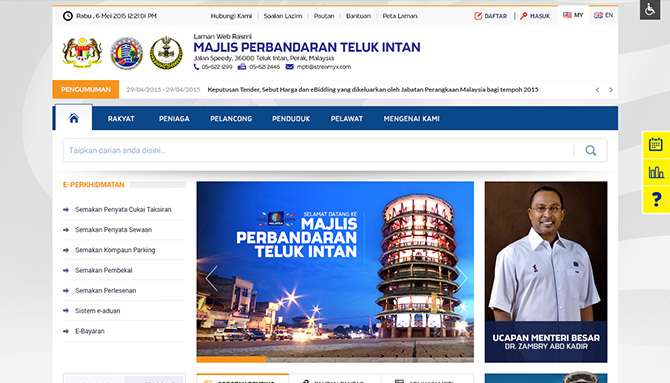Open the Ucapan Menteri Besar portrait
The image size is (670, 383).
(546, 272)
